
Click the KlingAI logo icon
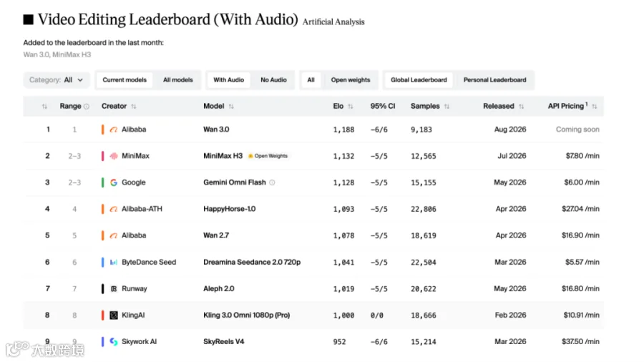coord(114,315)
